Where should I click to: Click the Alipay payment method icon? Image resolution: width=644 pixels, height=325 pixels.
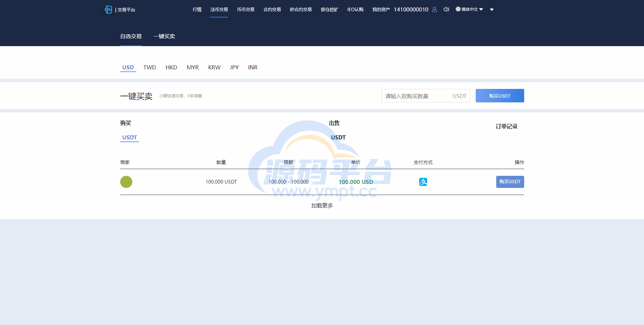tap(423, 182)
